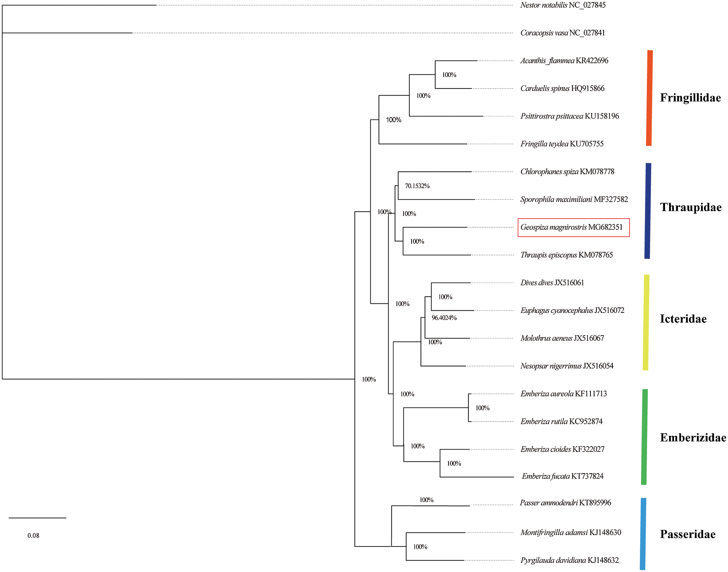This screenshot has width=728, height=572.
Task: Click the orange Fringillidae color bar
Action: coord(649,98)
